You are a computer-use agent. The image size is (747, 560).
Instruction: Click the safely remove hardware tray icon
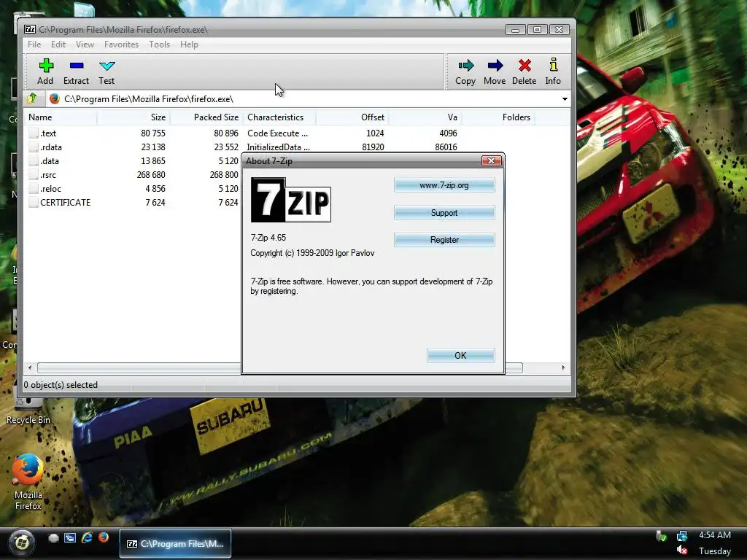(x=661, y=536)
